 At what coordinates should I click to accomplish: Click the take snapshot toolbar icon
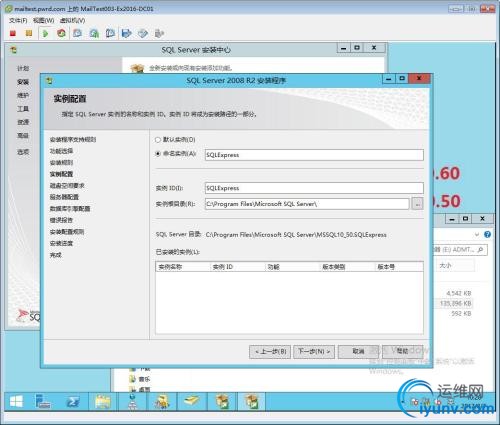(77, 33)
